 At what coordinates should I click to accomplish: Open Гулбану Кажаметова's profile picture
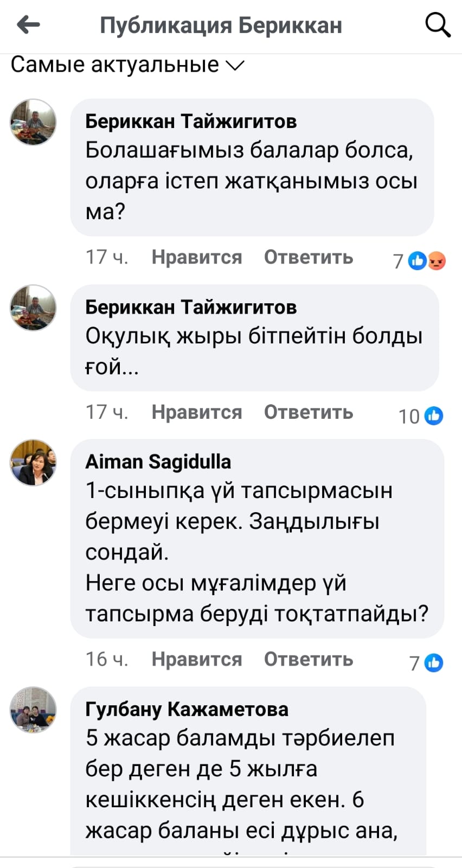33,710
